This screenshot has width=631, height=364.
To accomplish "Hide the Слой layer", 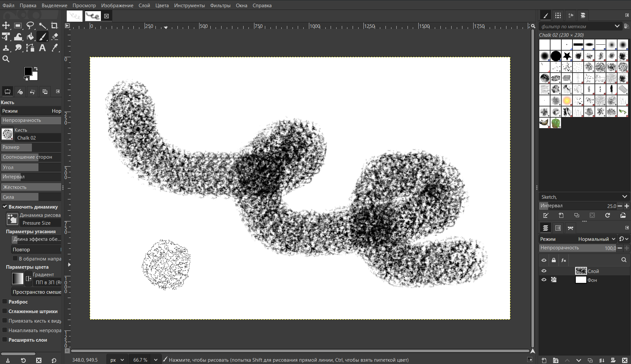I will 544,271.
